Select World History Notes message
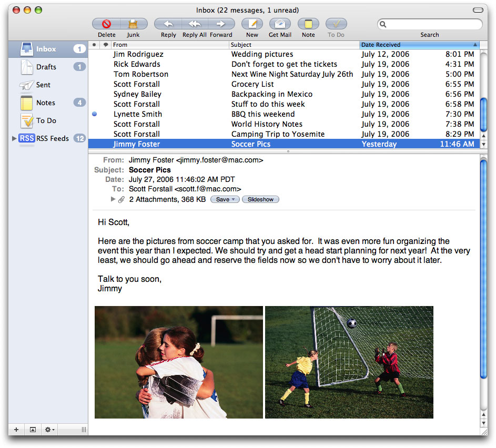496x448 pixels. pyautogui.click(x=284, y=124)
